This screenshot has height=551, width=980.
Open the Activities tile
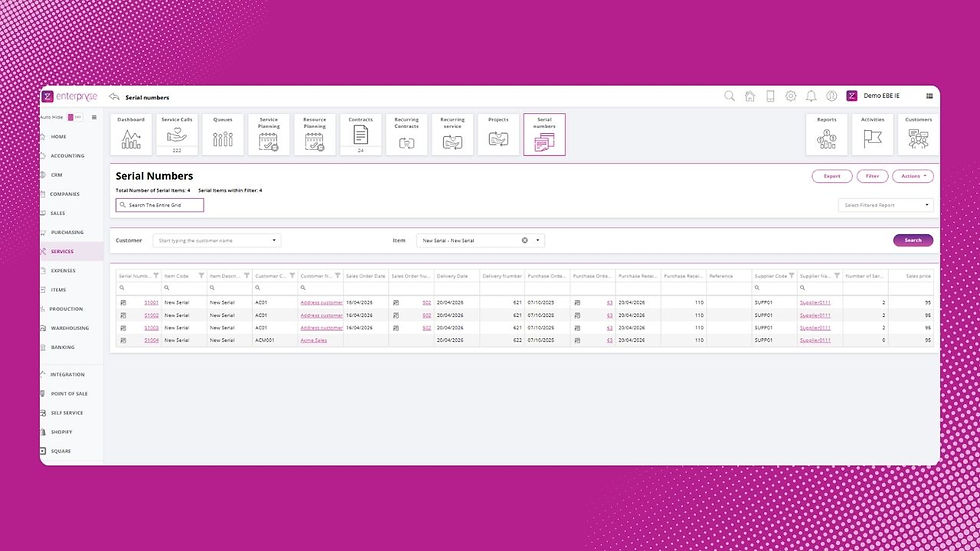click(x=872, y=134)
